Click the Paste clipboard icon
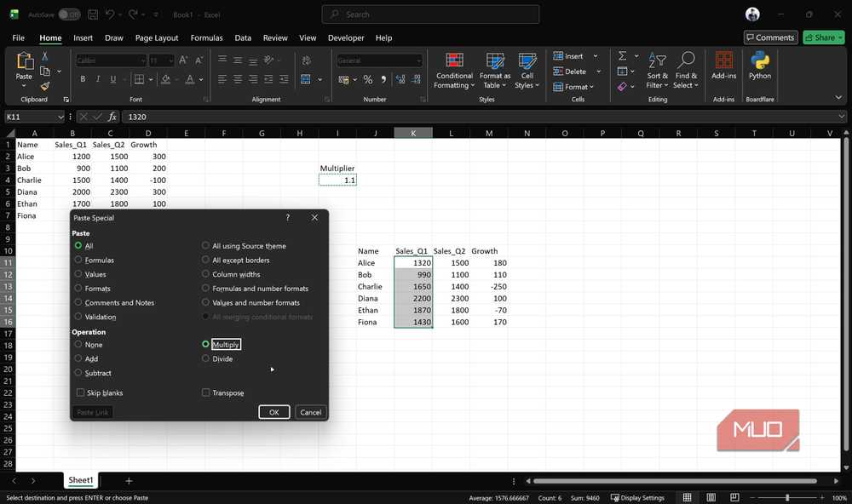 pyautogui.click(x=25, y=60)
